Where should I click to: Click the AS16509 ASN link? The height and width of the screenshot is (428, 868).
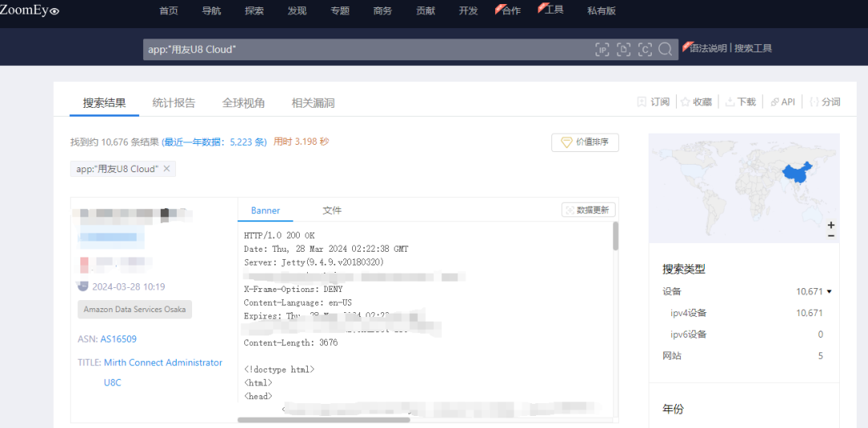(118, 339)
